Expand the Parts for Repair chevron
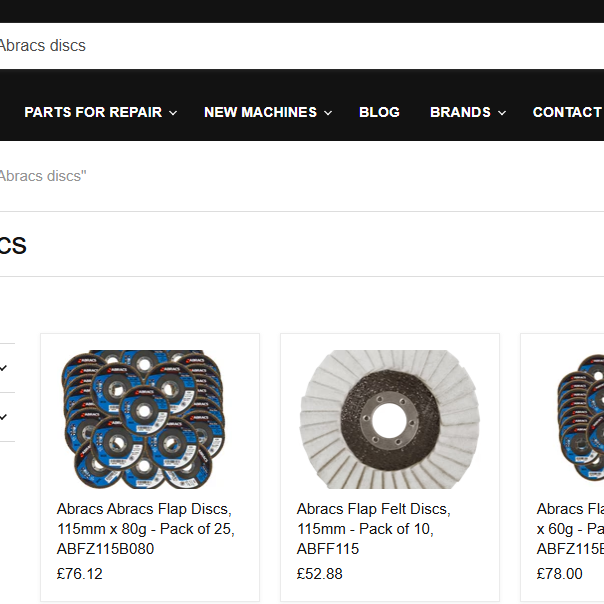Image resolution: width=604 pixels, height=604 pixels. click(173, 113)
